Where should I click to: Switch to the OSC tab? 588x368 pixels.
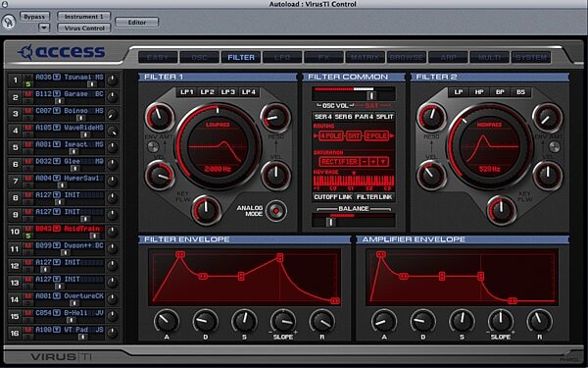click(x=200, y=58)
